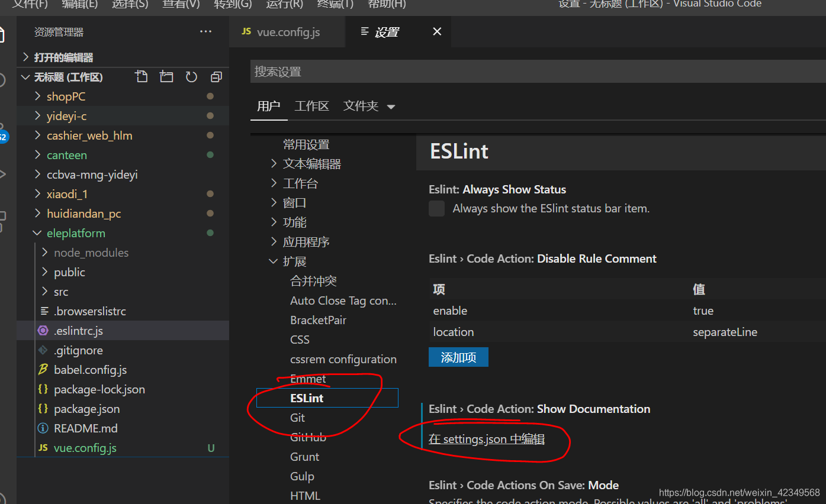Select cssrem configuration in settings list
Screen dimensions: 826x504
[343, 359]
